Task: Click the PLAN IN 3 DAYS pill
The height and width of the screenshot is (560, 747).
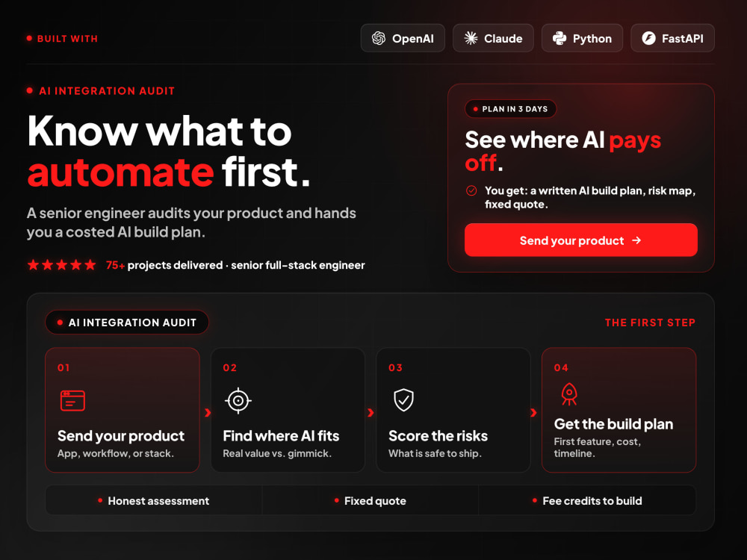Action: (x=511, y=109)
